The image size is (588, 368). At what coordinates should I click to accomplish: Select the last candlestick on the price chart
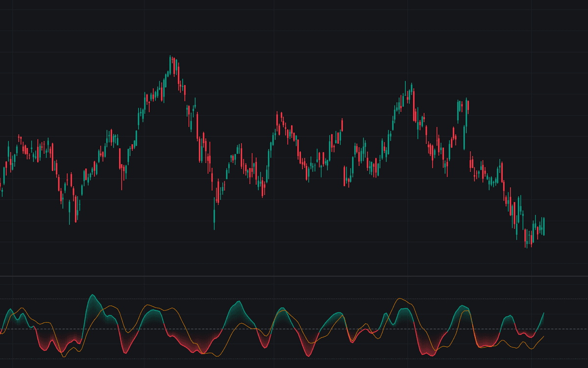[x=543, y=226]
